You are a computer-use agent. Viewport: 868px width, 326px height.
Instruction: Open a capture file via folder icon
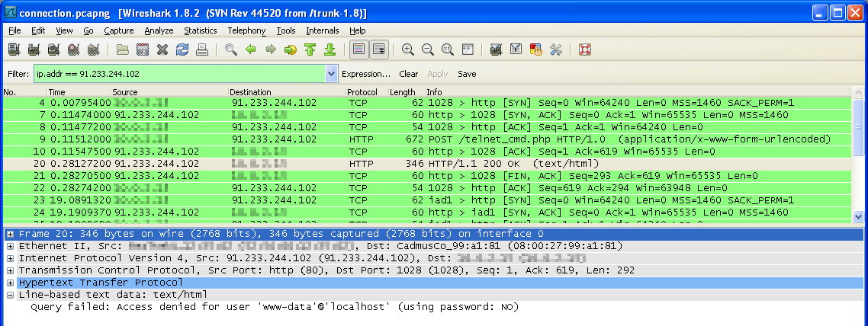tap(122, 50)
